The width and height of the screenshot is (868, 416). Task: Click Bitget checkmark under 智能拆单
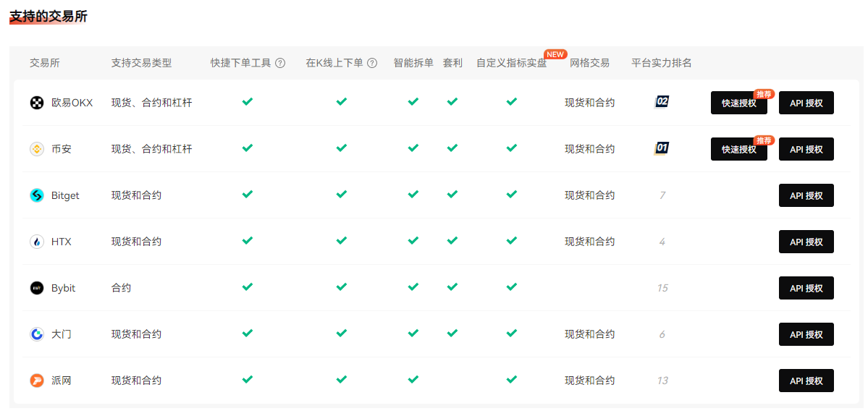pos(413,194)
